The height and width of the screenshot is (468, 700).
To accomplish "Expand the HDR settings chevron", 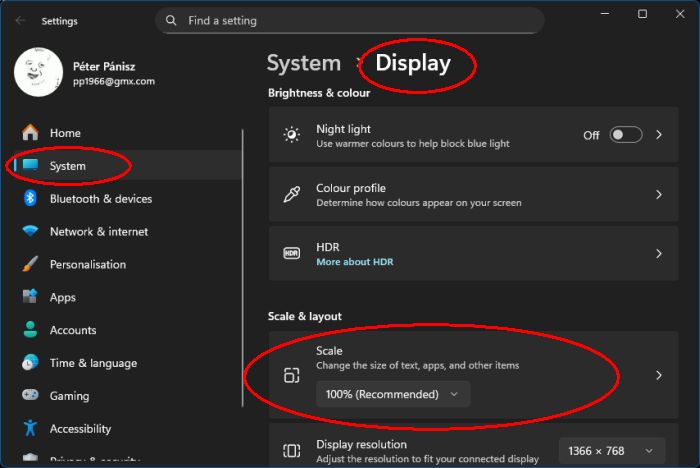I will 659,254.
